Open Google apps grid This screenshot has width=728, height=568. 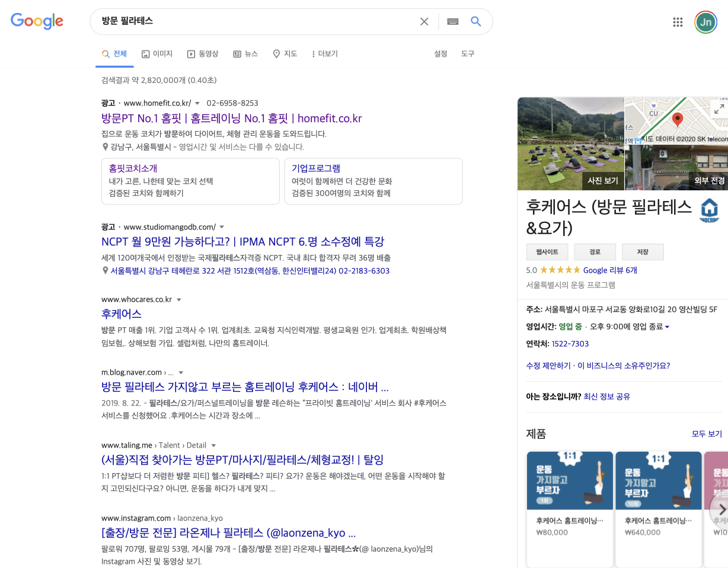678,21
